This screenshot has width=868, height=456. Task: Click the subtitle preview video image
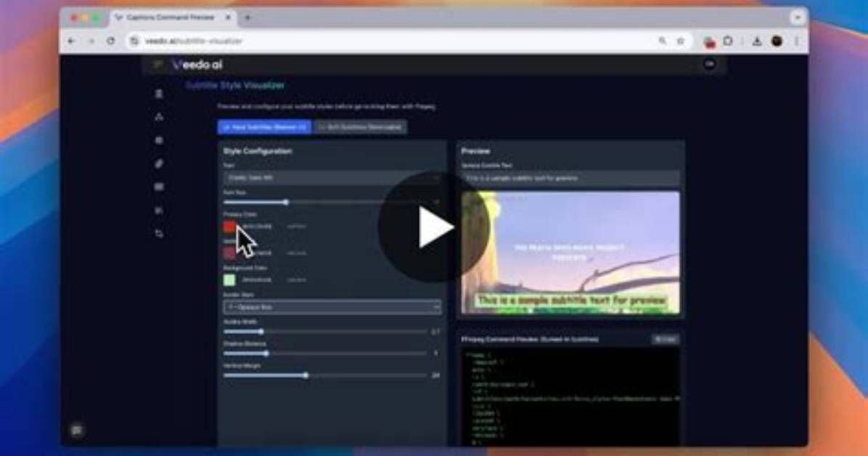point(570,253)
